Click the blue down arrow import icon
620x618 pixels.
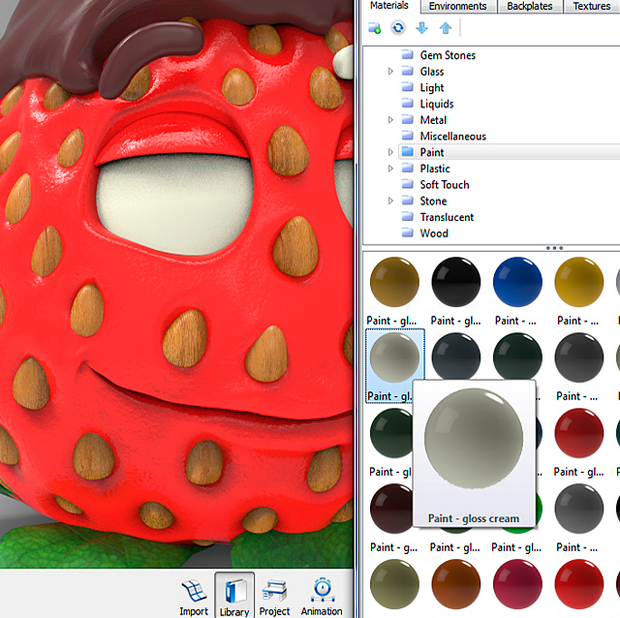coord(422,28)
